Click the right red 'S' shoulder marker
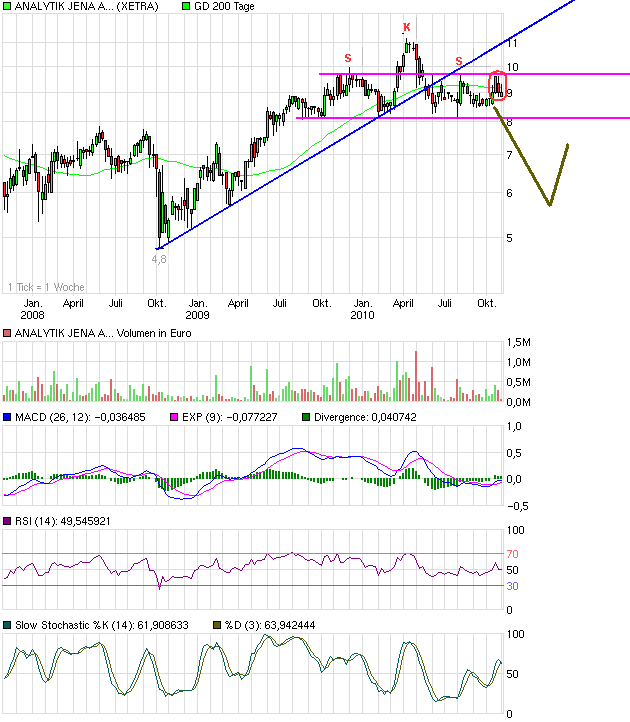 pyautogui.click(x=459, y=61)
